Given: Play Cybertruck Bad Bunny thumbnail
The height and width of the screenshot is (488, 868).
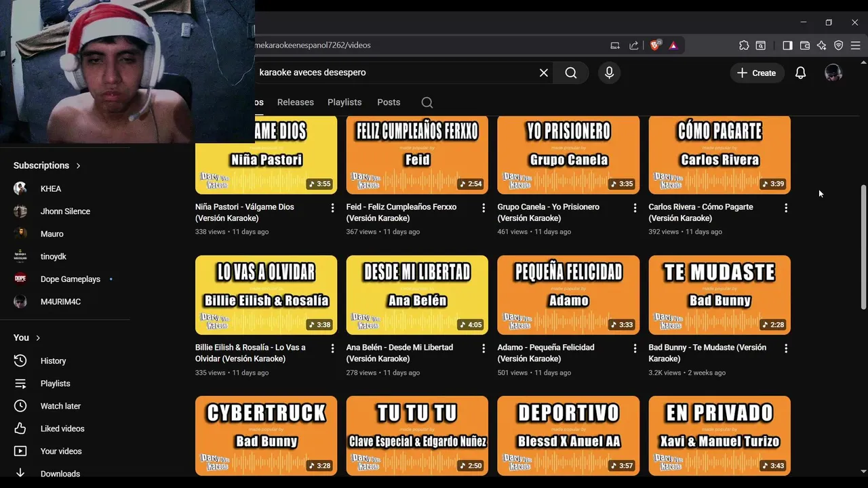Looking at the screenshot, I should (266, 436).
